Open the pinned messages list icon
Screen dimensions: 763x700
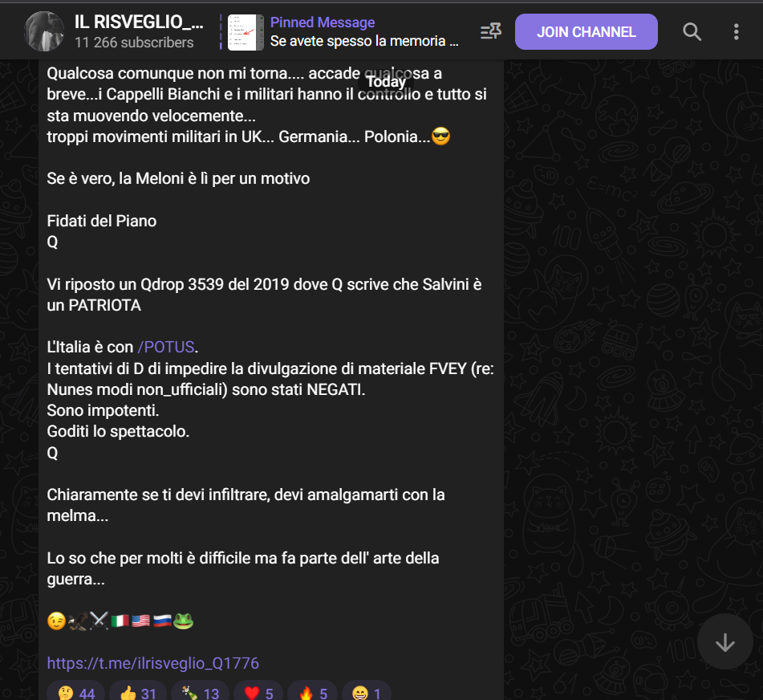tap(490, 31)
